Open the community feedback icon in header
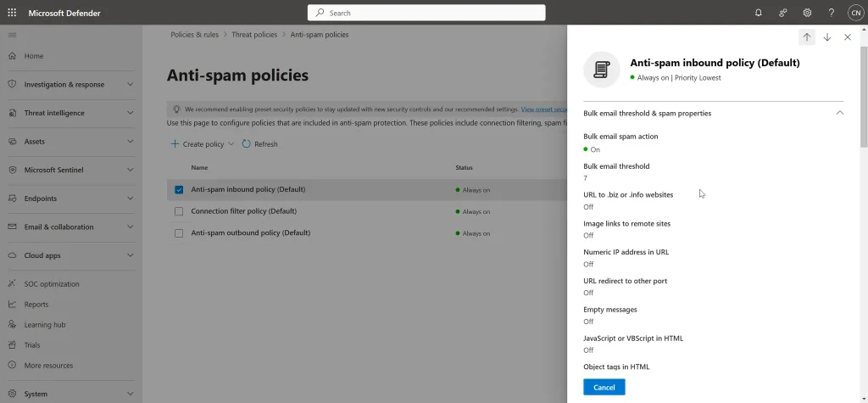Image resolution: width=868 pixels, height=403 pixels. (782, 13)
